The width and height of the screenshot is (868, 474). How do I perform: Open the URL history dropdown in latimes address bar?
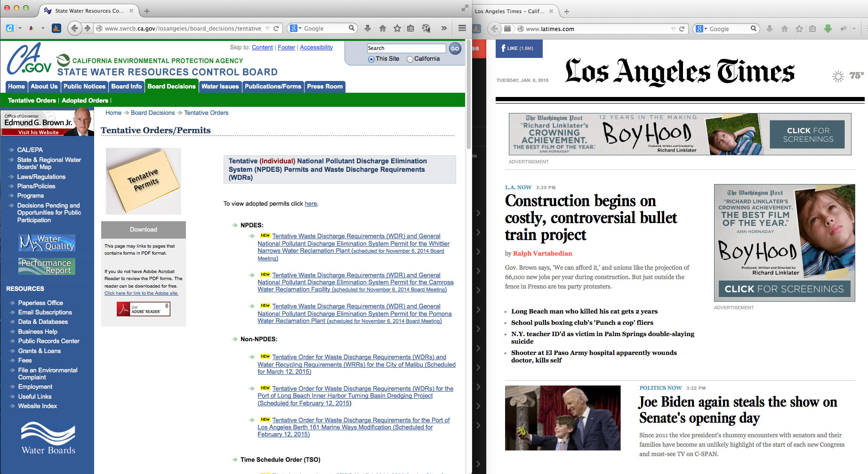point(673,29)
